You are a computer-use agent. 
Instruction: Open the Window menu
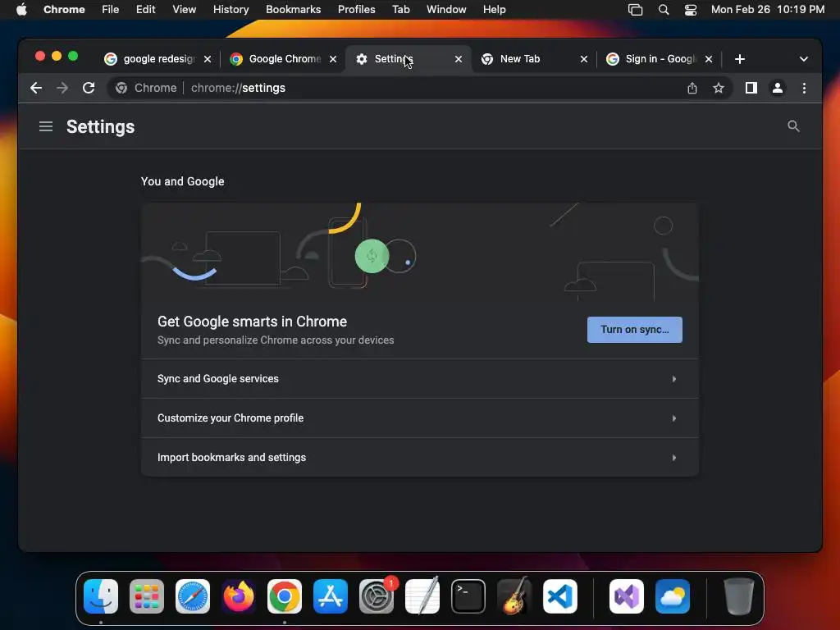(446, 10)
